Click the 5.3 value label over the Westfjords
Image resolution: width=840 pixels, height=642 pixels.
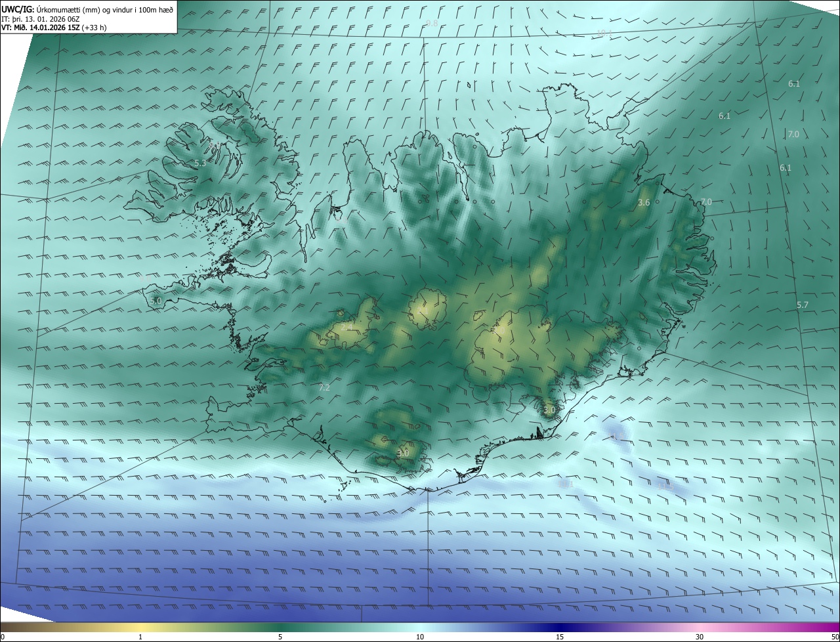[200, 163]
